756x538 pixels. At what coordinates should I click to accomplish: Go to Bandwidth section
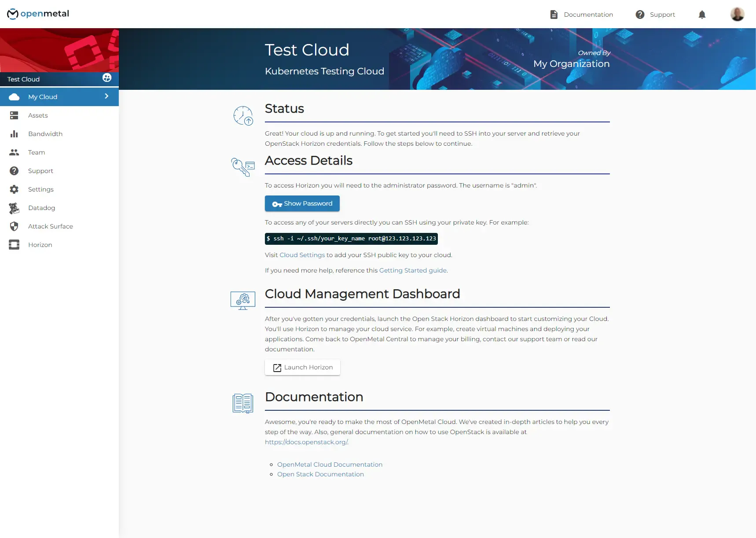coord(59,134)
